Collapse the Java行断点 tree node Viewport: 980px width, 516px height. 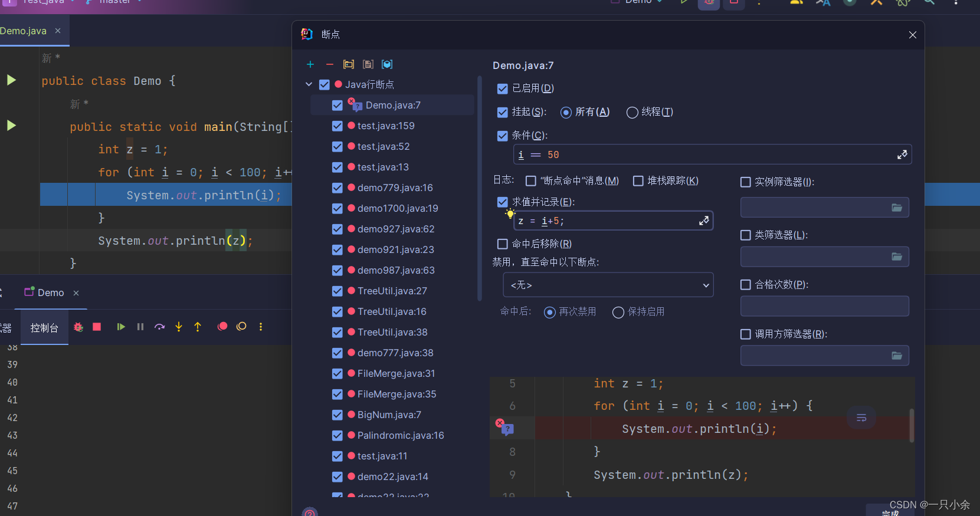pyautogui.click(x=309, y=84)
